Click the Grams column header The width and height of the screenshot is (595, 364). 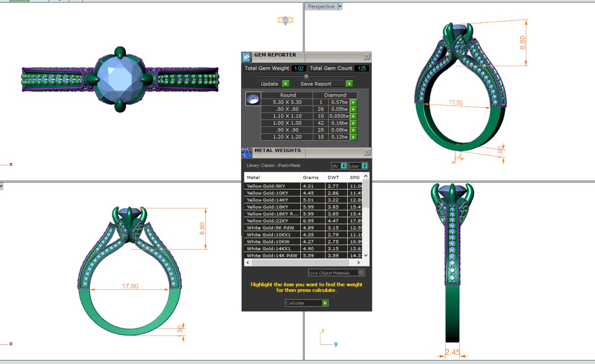click(x=311, y=177)
